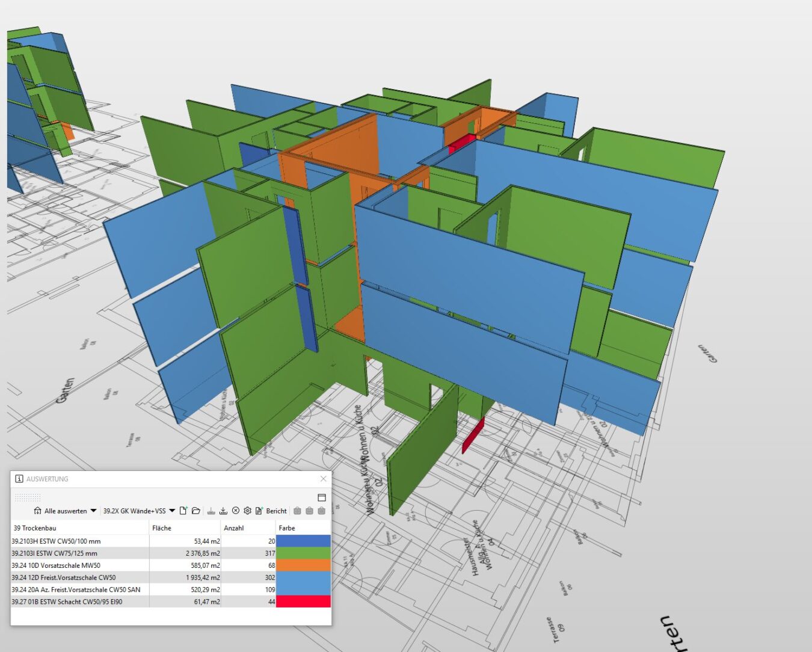Close the AUSWERTUNG window

click(323, 479)
